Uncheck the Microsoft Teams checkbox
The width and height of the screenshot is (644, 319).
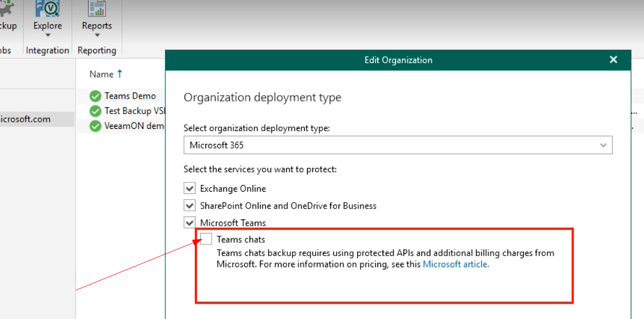click(190, 223)
